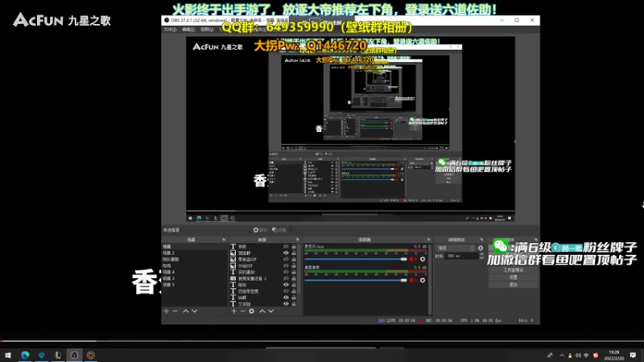
Task: Increase transition duration with up arrow
Action: [x=481, y=254]
